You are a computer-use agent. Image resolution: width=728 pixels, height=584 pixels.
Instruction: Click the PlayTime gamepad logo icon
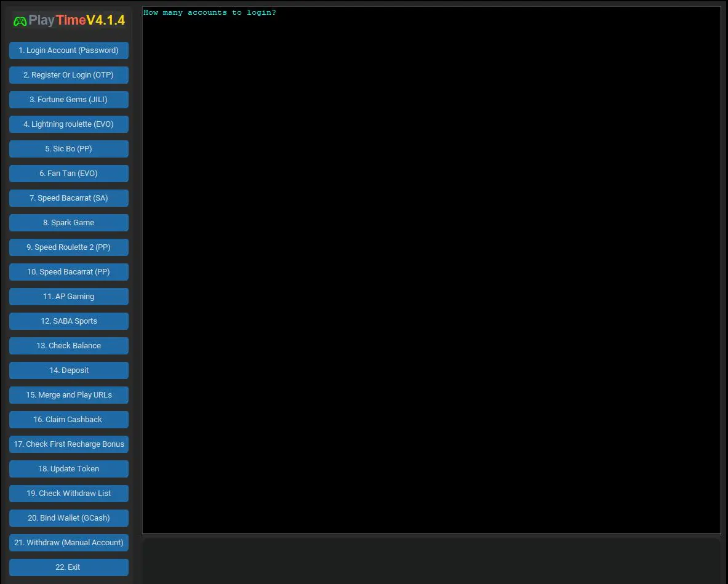[x=20, y=22]
